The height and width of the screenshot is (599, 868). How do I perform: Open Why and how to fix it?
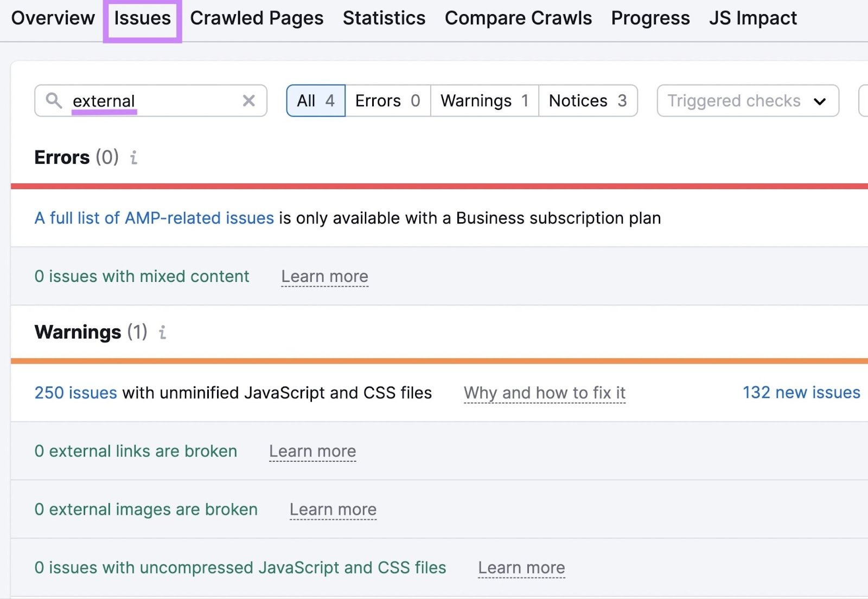pos(545,392)
